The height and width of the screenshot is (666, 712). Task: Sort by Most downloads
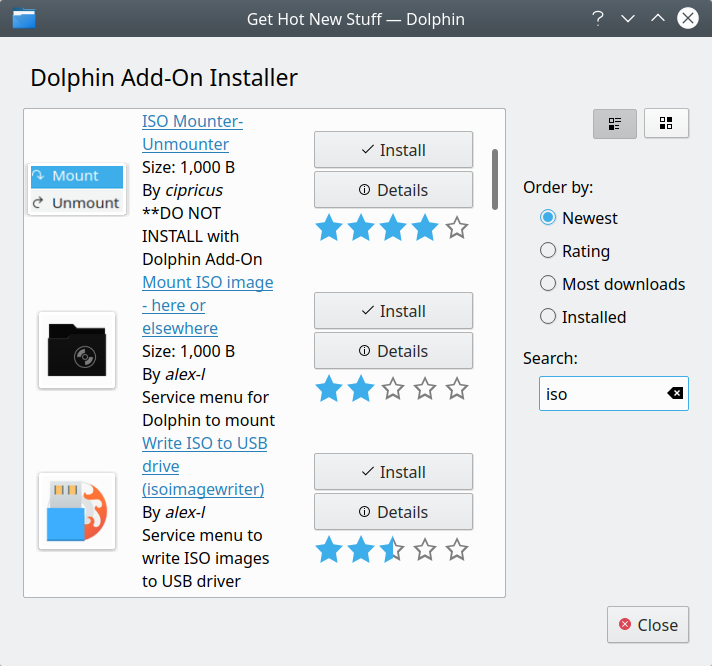coord(548,284)
